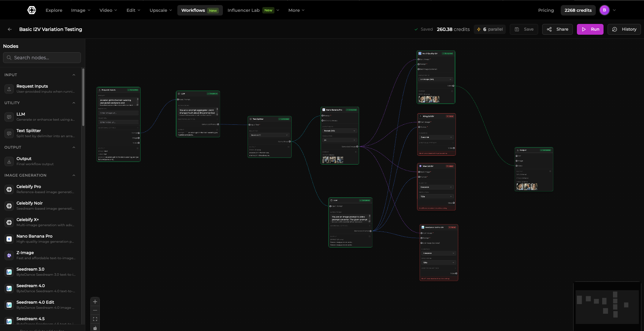Screen dimensions: 644x331
Task: Click the Higgsfield logo in the top bar
Action: coord(31,10)
